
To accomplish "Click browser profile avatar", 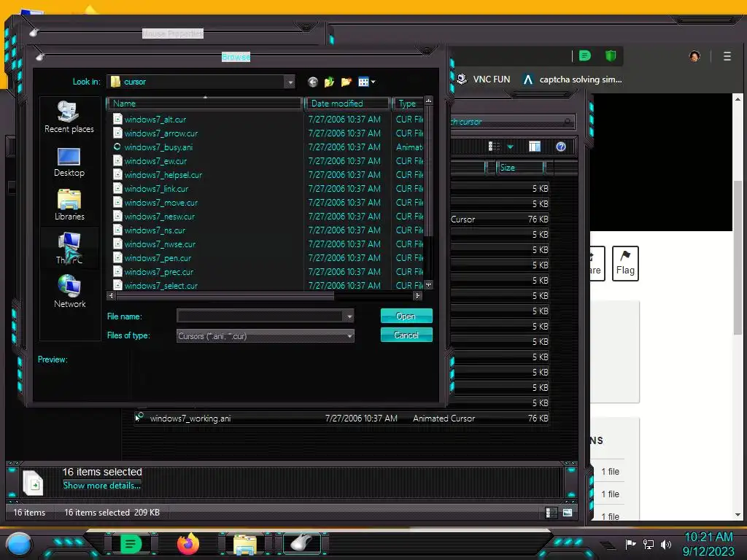I will (694, 56).
